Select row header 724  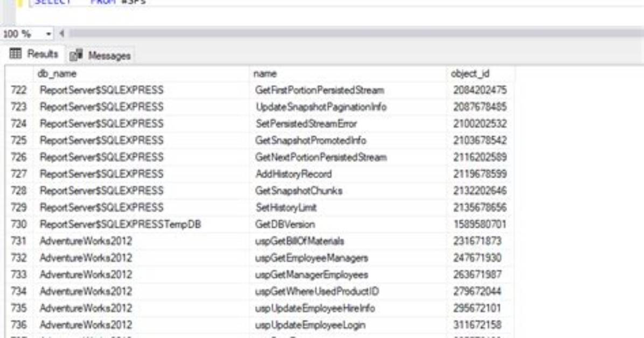pyautogui.click(x=19, y=124)
